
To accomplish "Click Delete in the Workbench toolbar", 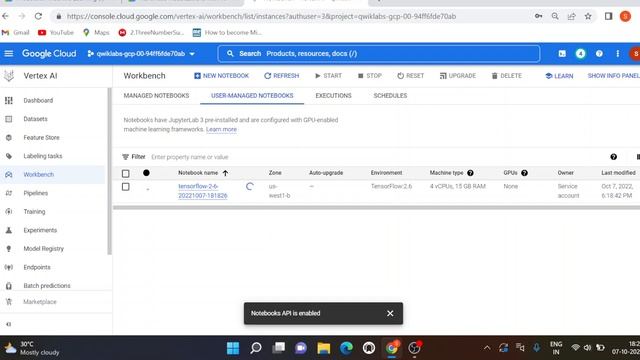I will (x=507, y=76).
